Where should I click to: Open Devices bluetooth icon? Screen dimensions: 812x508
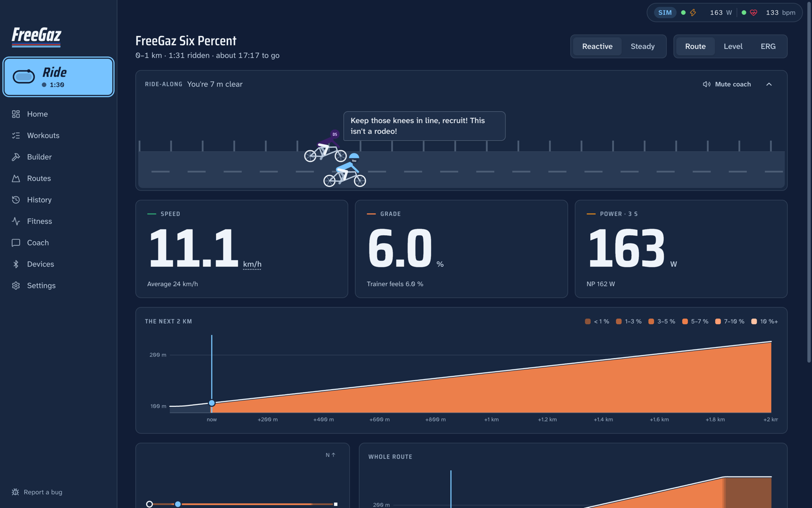16,264
